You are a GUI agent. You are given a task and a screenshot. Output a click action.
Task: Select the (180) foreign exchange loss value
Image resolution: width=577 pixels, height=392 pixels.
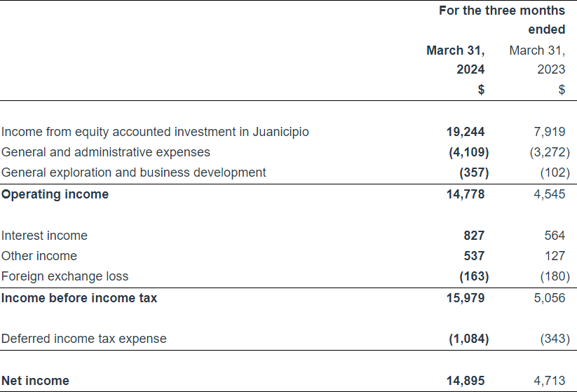[555, 276]
